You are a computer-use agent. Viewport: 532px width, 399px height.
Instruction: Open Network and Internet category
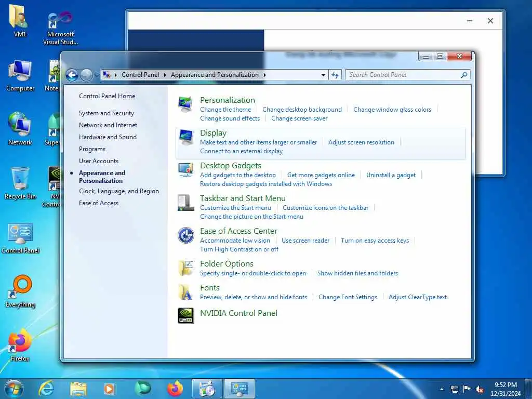point(108,125)
